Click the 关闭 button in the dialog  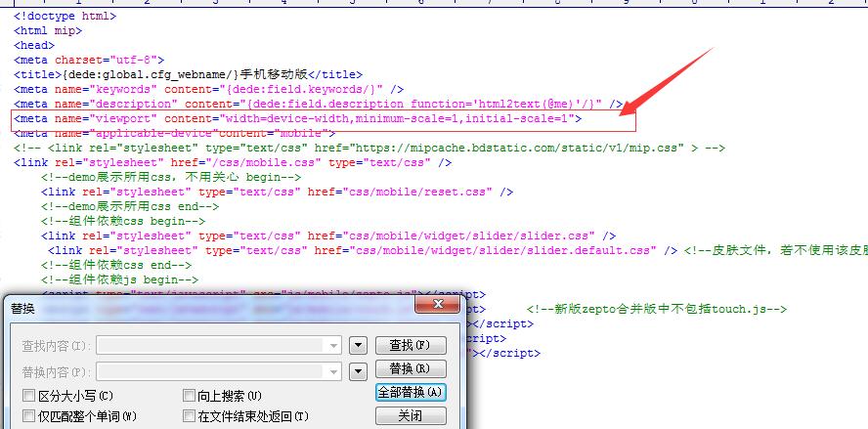point(411,415)
